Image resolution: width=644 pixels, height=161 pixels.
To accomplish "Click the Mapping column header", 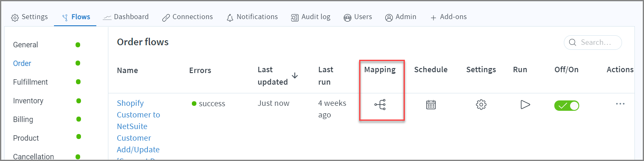I will [x=380, y=70].
